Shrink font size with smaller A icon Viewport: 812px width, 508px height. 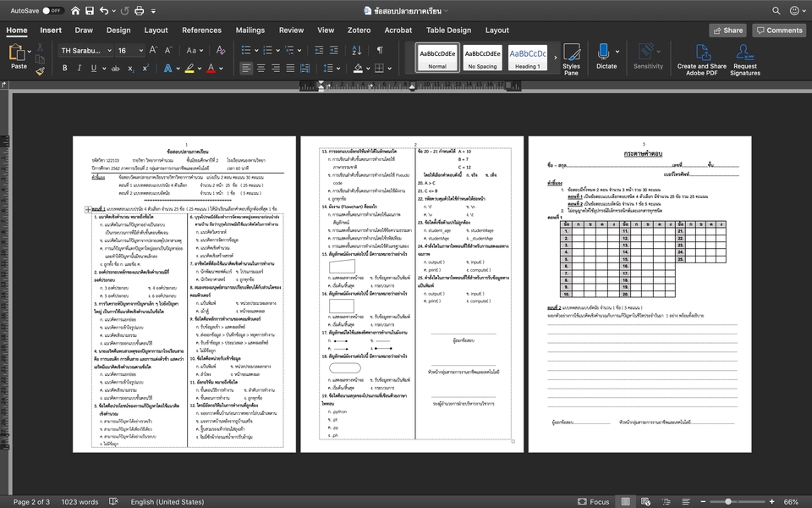click(x=167, y=50)
